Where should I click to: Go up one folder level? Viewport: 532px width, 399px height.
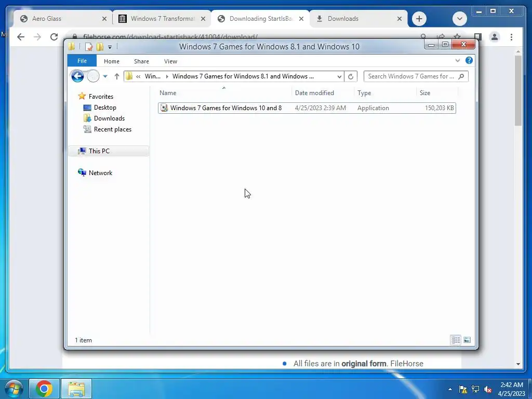pyautogui.click(x=117, y=76)
